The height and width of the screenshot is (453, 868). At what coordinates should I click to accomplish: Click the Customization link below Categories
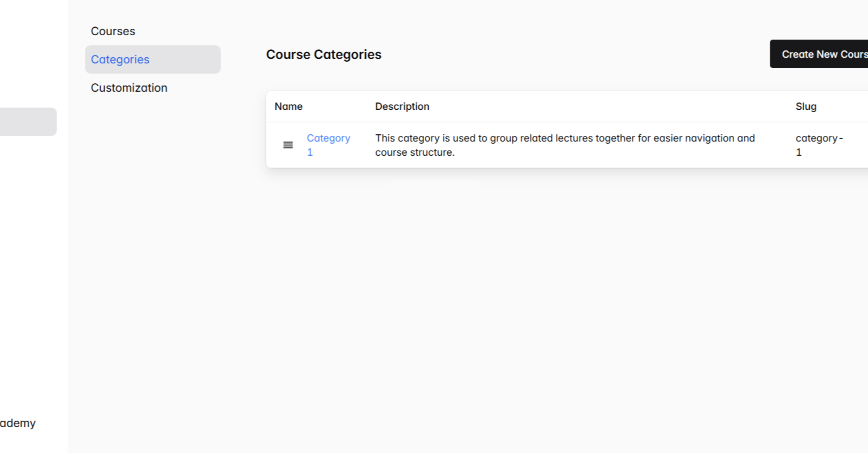tap(129, 88)
